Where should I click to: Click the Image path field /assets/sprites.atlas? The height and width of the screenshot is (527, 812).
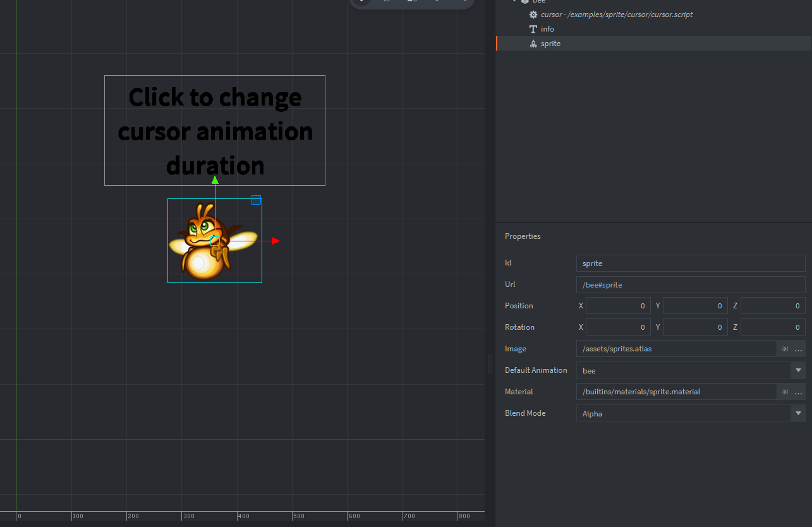[676, 349]
